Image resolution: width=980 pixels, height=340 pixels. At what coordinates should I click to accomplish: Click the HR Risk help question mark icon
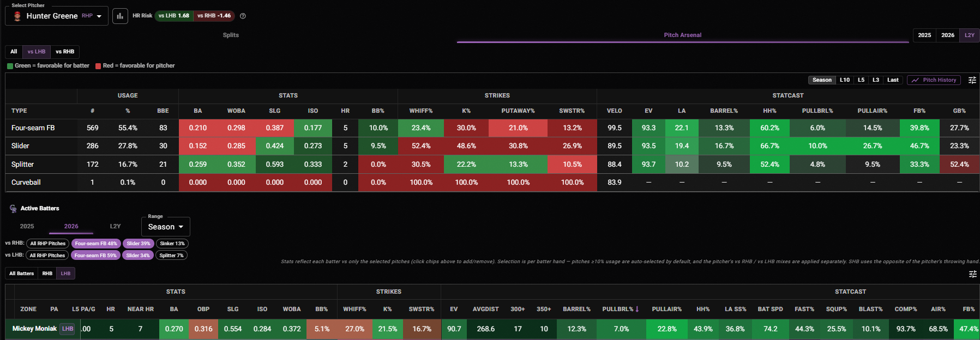pyautogui.click(x=243, y=16)
